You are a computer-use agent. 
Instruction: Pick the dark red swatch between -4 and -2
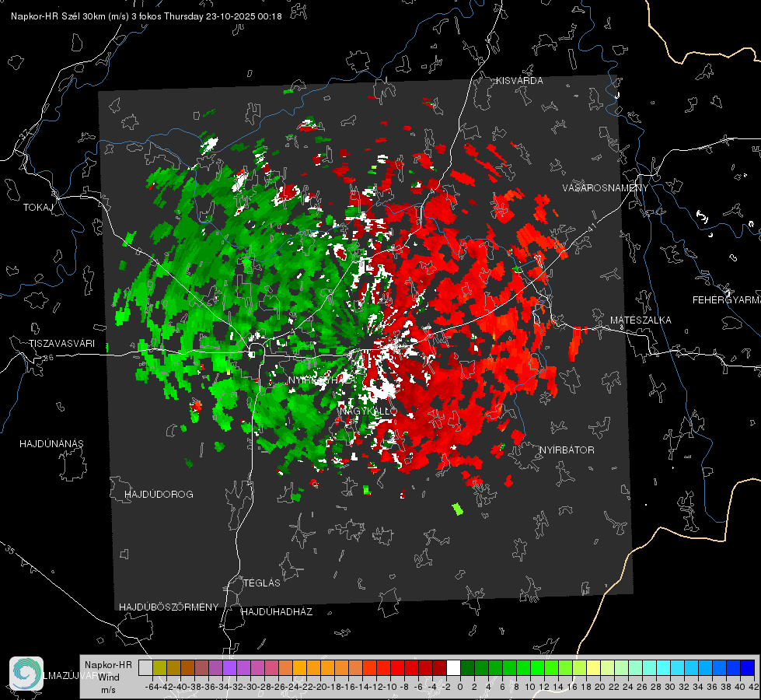439,667
